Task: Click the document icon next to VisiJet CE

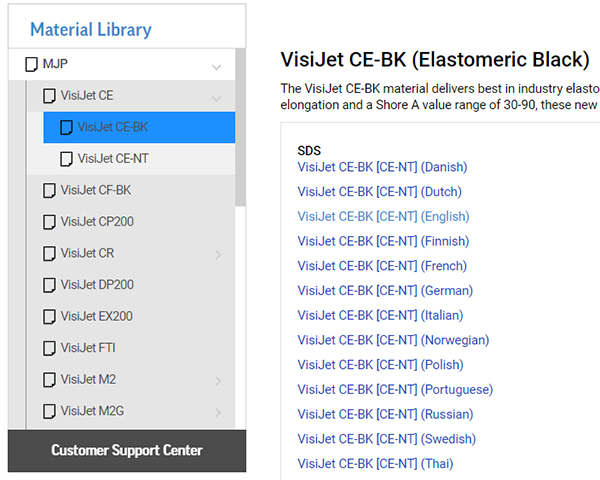Action: [49, 96]
